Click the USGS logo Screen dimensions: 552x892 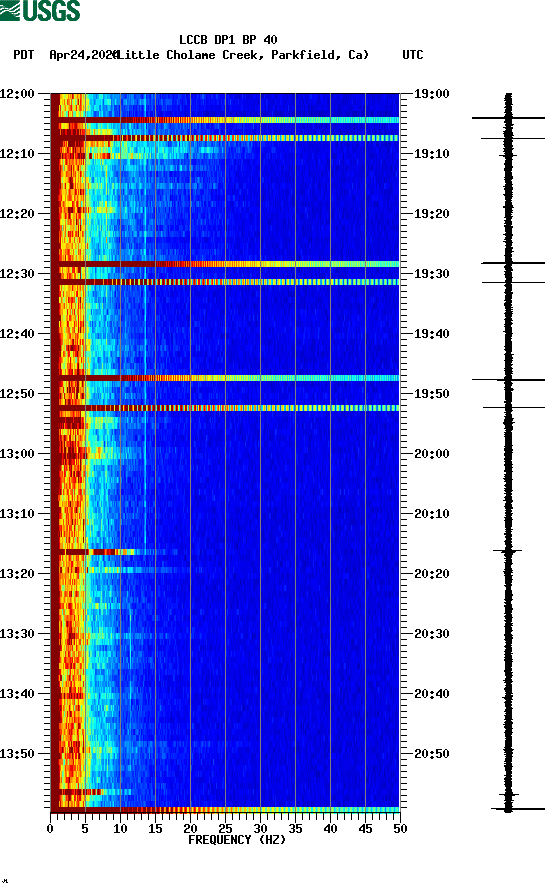[40, 10]
